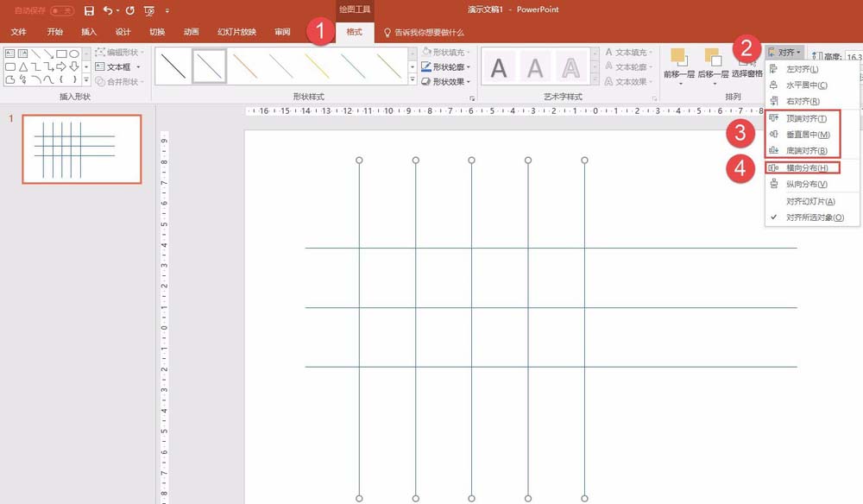Apply the solid dark WordArt A style
Screen dimensions: 863x504
point(499,67)
